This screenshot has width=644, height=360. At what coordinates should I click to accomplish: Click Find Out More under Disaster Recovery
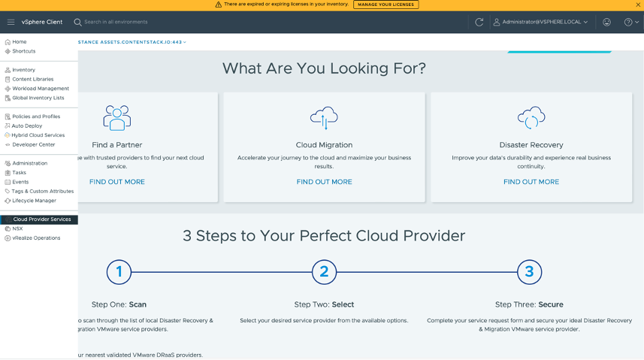pos(531,182)
